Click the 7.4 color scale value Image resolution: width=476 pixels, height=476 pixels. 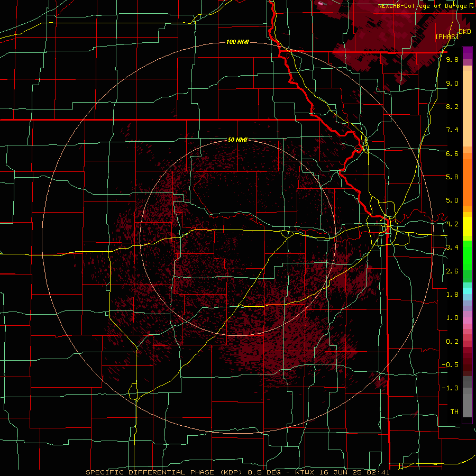click(452, 130)
